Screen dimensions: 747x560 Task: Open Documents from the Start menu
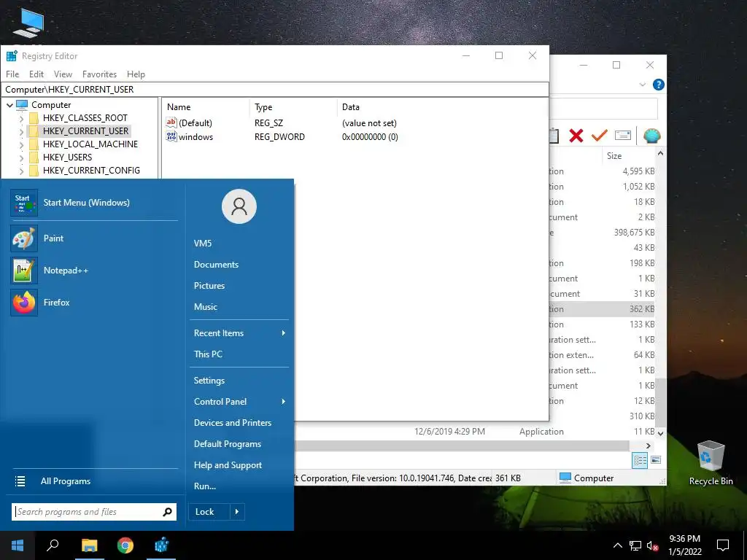click(216, 264)
